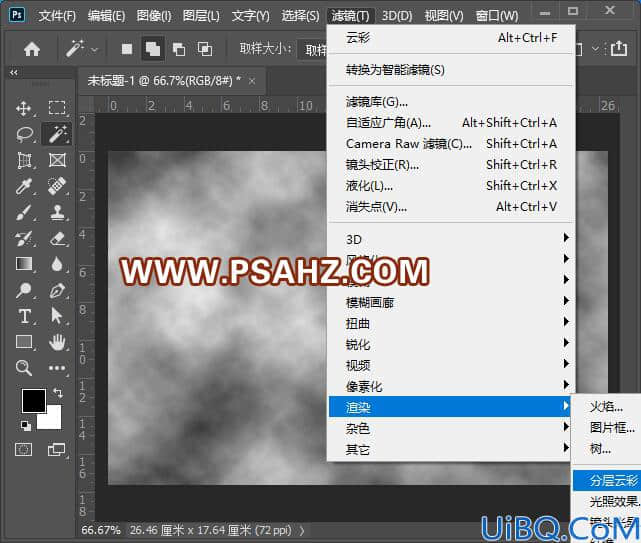Open the sample size dropdown
Image resolution: width=641 pixels, height=543 pixels.
(313, 50)
